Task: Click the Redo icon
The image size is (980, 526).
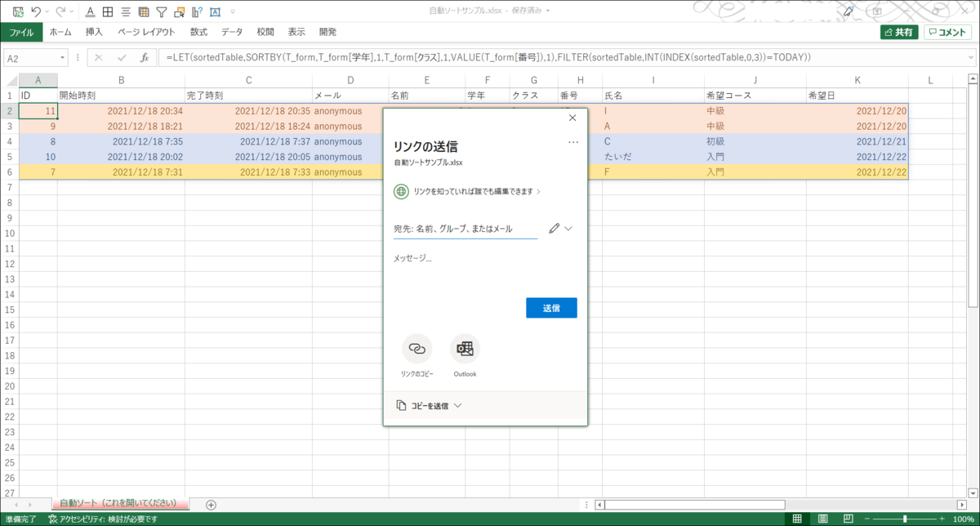Action: pos(60,11)
